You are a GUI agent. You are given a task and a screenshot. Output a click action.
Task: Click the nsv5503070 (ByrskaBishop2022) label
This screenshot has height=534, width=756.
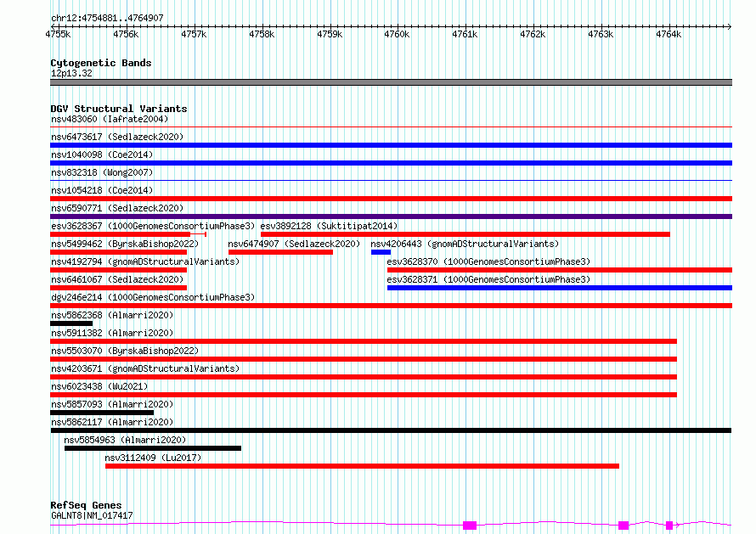(x=125, y=351)
